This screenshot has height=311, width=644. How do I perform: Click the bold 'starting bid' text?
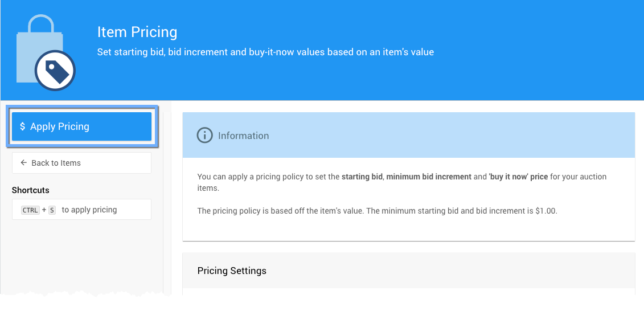[362, 177]
